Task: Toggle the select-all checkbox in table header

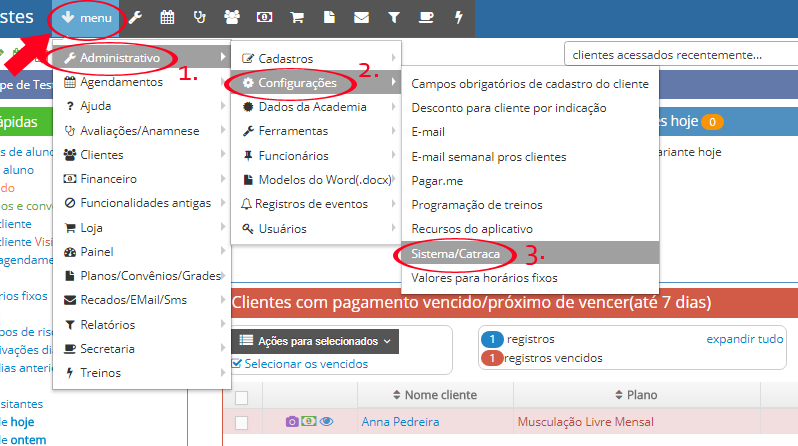Action: (x=241, y=398)
